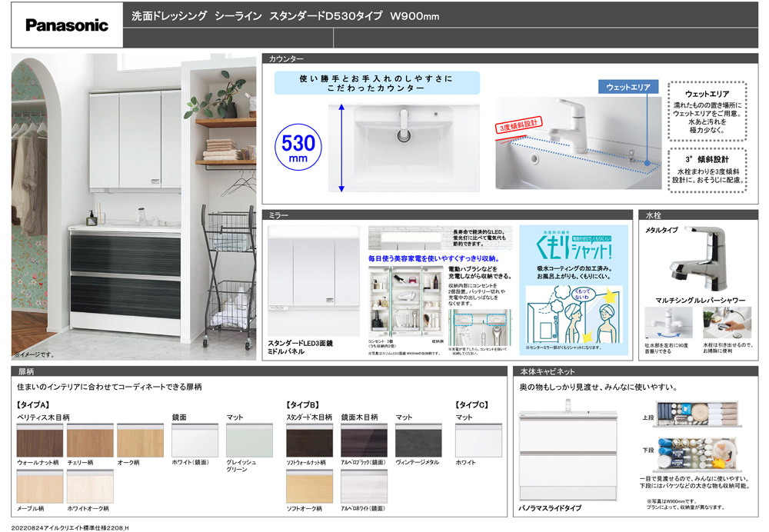
Task: Choose the グレイッシュグリーン matte swatch
Action: 248,442
